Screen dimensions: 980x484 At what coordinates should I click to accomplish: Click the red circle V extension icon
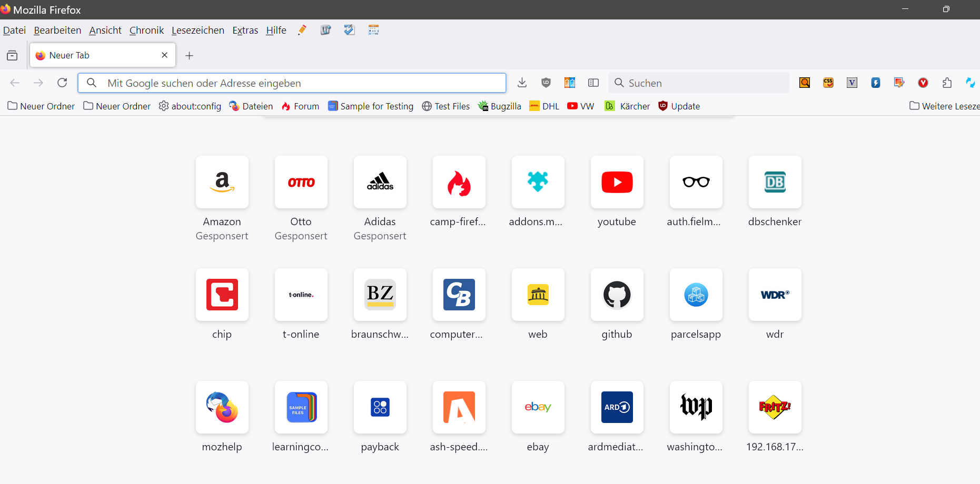click(923, 83)
